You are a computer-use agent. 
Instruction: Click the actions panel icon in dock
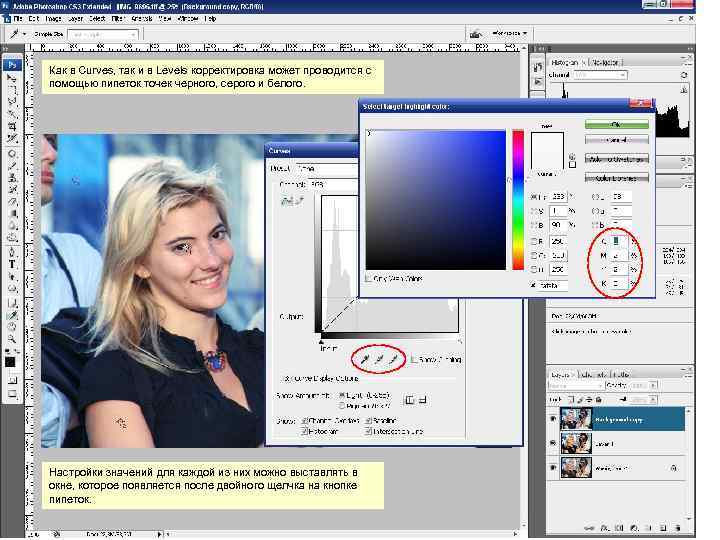pos(538,82)
